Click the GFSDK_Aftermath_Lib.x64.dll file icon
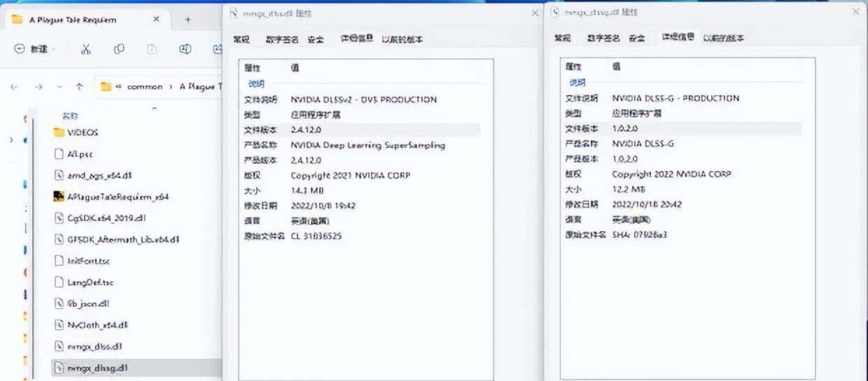This screenshot has width=868, height=381. pyautogui.click(x=59, y=240)
